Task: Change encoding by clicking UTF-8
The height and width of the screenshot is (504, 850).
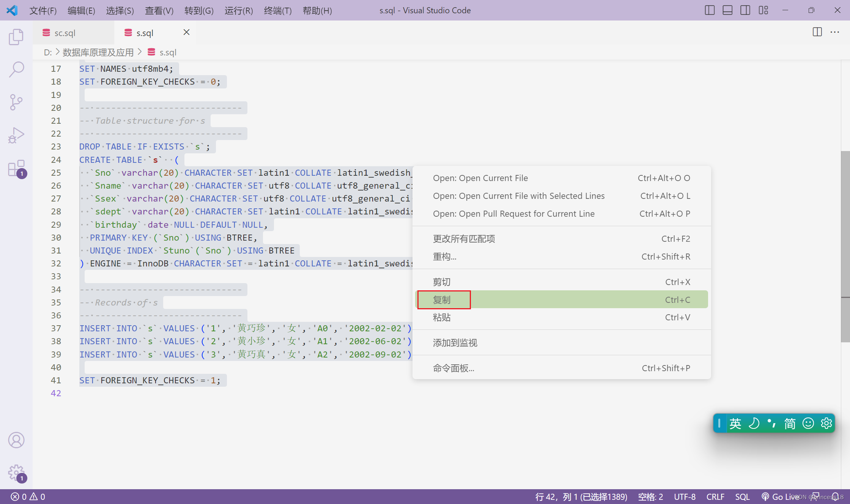Action: 685,496
